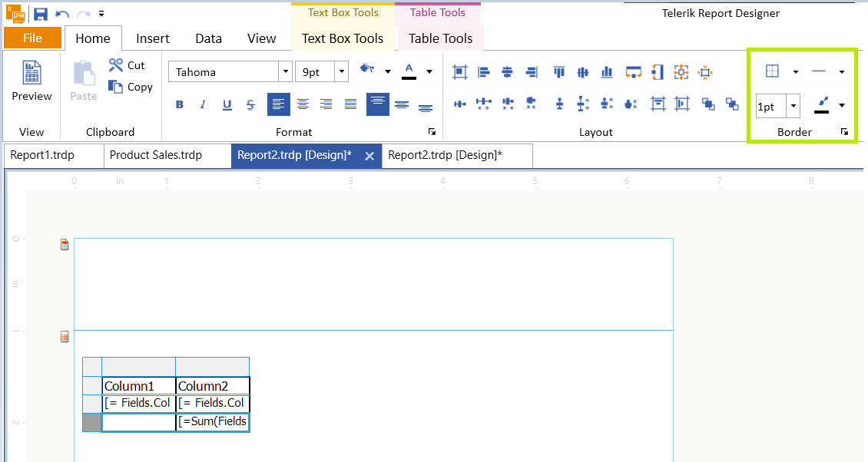Click the Bring To Front icon
868x462 pixels.
click(x=707, y=104)
